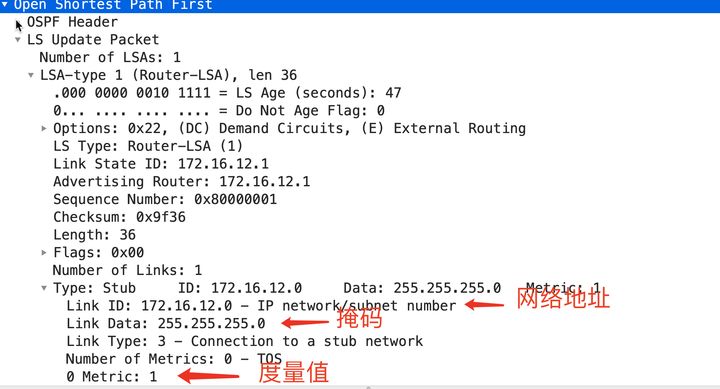Image resolution: width=720 pixels, height=389 pixels.
Task: Expand the Flags 0x00 field
Action: click(x=44, y=252)
